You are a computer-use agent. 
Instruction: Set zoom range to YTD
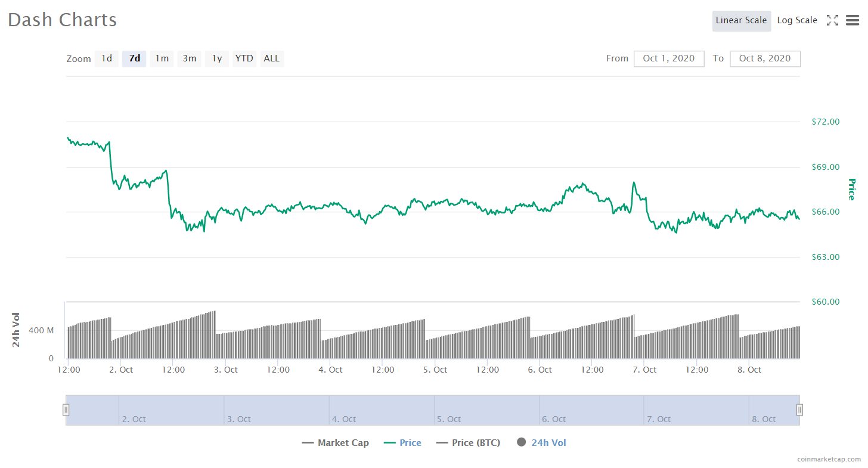[244, 58]
